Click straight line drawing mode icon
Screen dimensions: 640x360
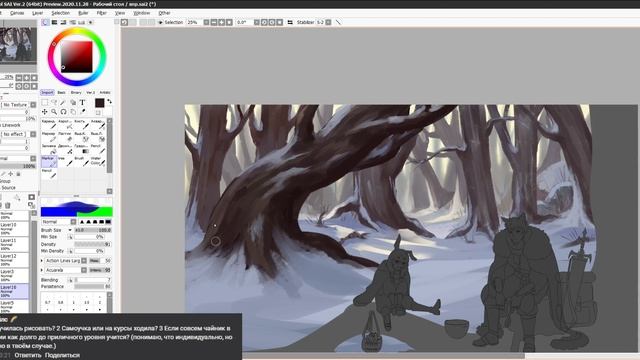(338, 22)
